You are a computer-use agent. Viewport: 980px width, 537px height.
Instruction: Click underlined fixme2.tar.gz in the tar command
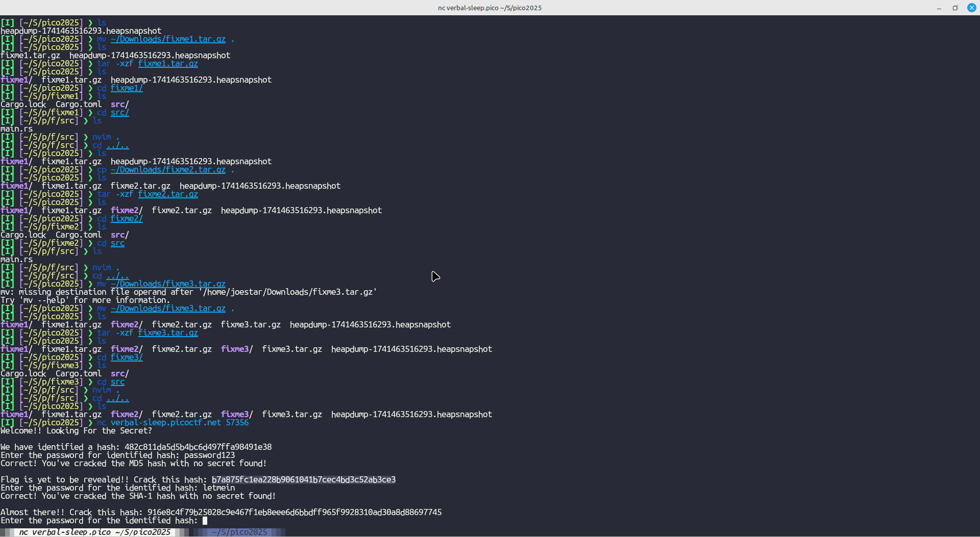[x=168, y=194]
